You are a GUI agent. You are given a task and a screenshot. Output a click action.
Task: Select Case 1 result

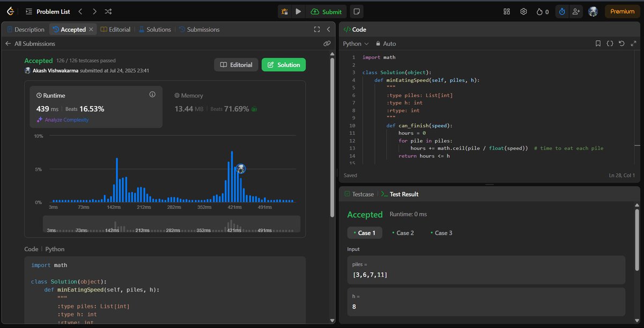[x=365, y=233]
